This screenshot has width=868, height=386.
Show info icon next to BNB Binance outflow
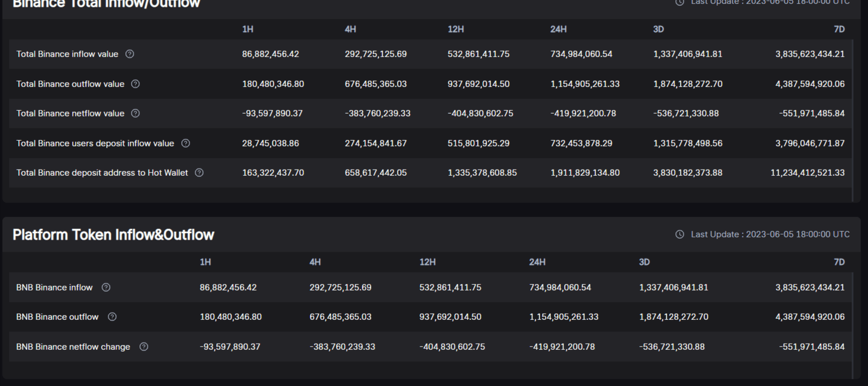(x=112, y=316)
